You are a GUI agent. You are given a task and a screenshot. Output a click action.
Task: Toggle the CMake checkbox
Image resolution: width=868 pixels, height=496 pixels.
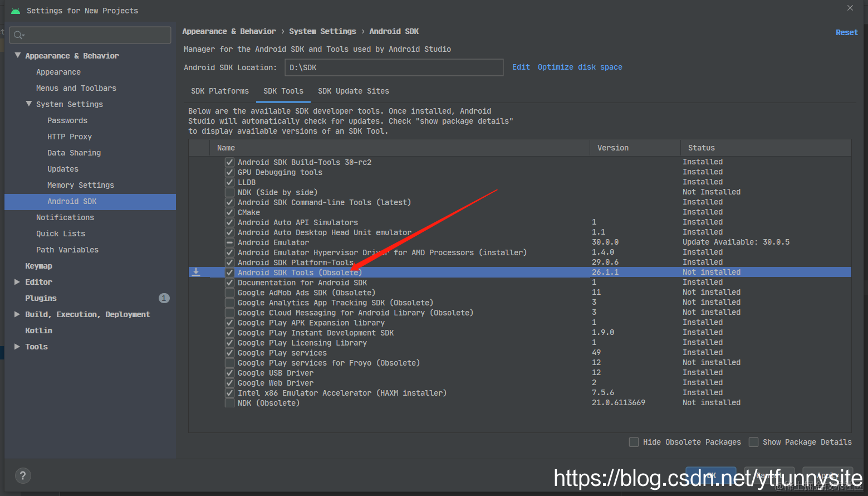pyautogui.click(x=229, y=212)
